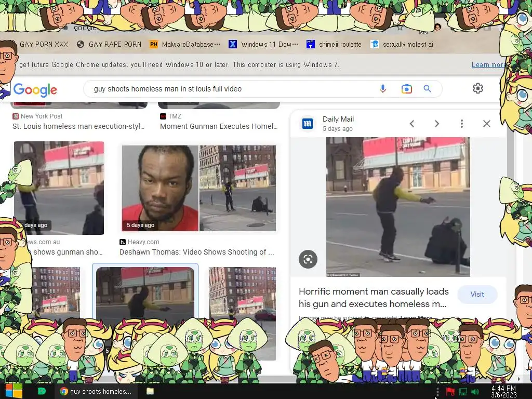
Task: Click the Chrome profile avatar
Action: coord(437,27)
